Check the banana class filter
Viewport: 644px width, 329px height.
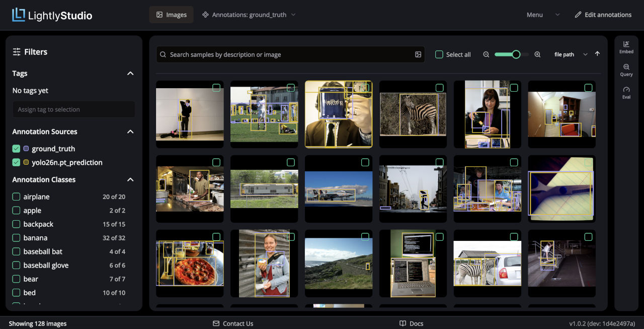(x=16, y=238)
